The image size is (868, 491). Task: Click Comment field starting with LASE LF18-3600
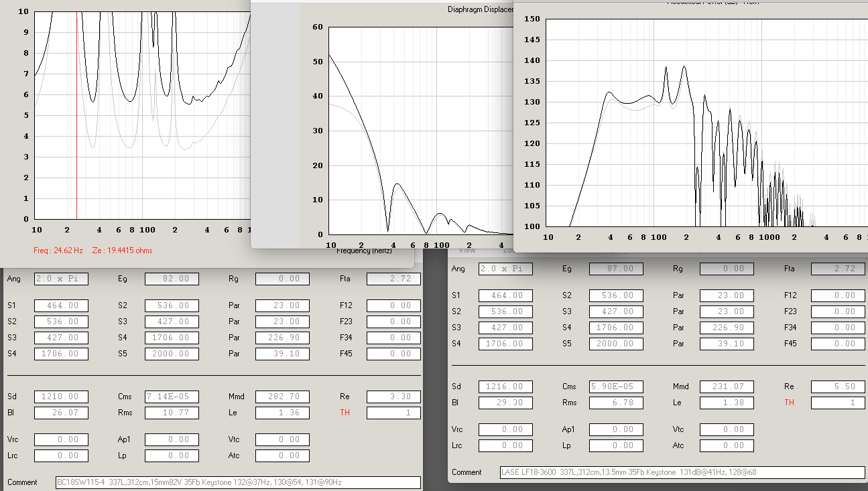click(x=682, y=472)
